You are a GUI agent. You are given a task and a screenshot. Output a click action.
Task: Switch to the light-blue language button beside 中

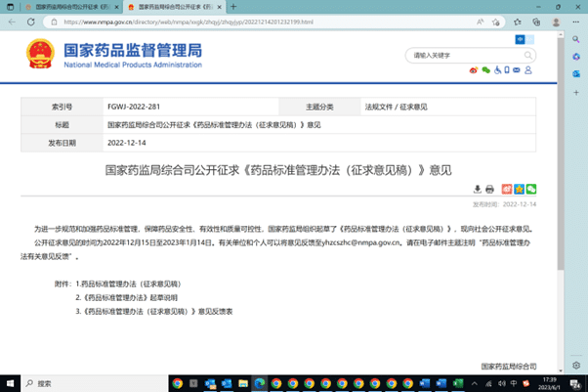point(529,39)
